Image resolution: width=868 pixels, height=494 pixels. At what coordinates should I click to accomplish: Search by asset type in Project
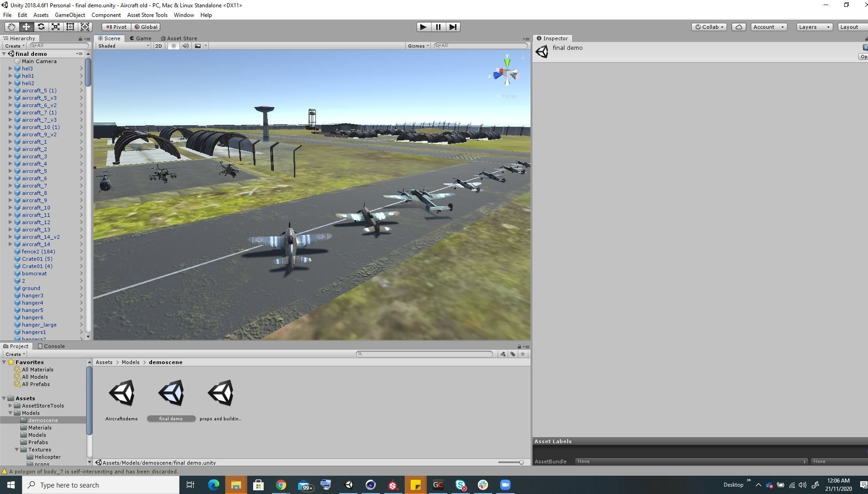503,354
